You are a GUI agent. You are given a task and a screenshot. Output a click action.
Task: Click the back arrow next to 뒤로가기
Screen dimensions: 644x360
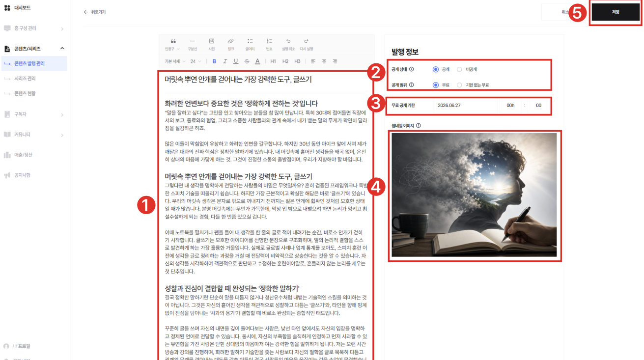(x=86, y=12)
